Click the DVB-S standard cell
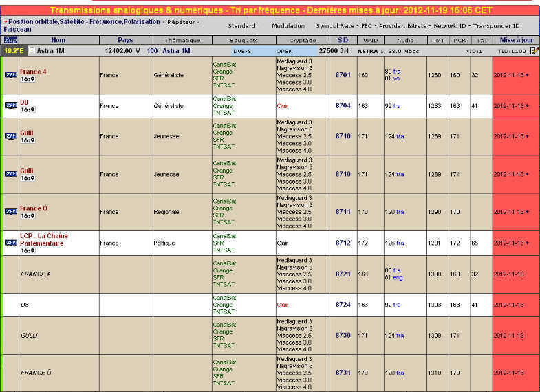The height and width of the screenshot is (392, 540). pos(242,51)
